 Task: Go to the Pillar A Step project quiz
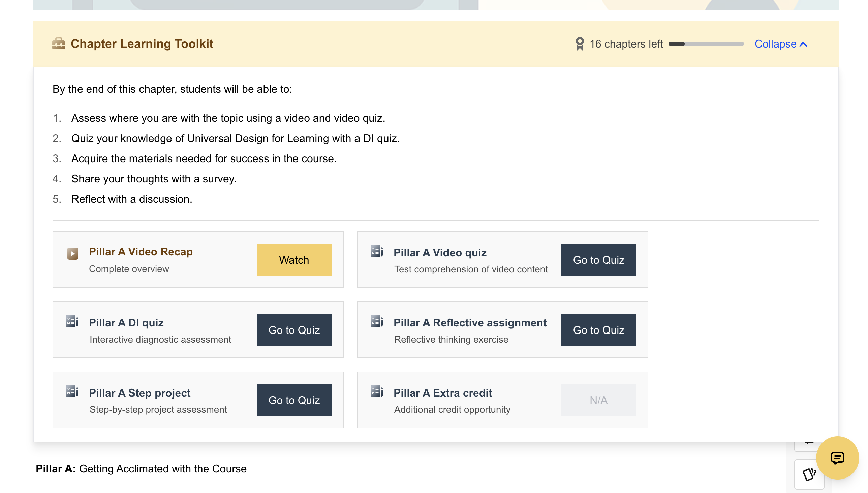pyautogui.click(x=293, y=400)
